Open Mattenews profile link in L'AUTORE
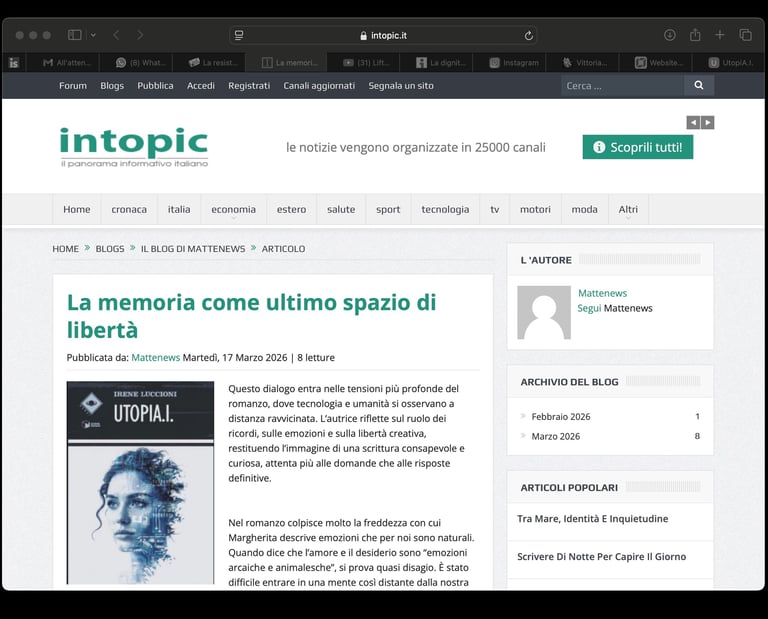 602,293
